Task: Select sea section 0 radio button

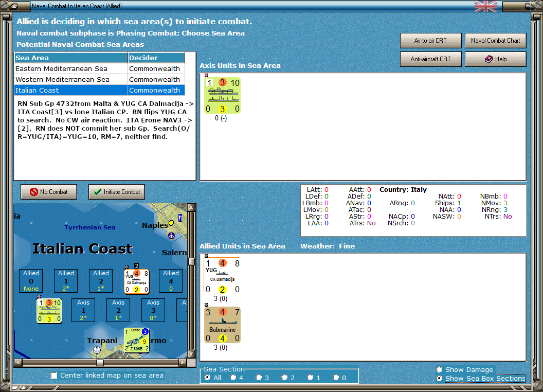Action: [336, 378]
